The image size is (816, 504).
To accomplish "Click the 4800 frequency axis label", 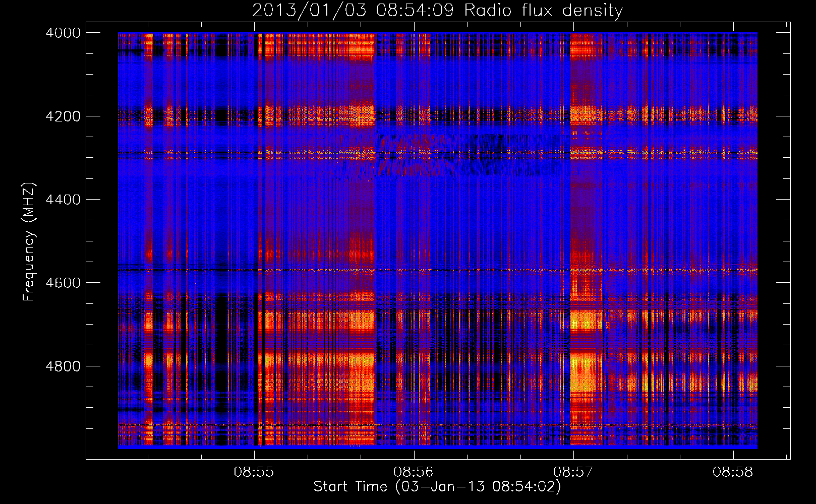I will pyautogui.click(x=63, y=366).
